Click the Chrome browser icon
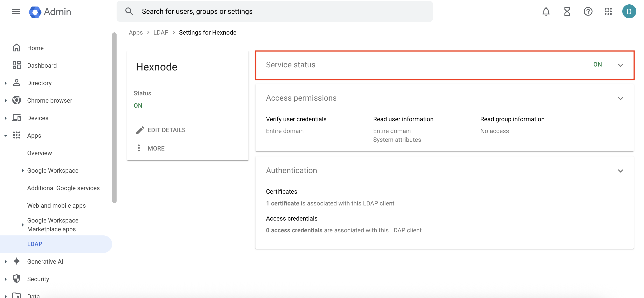Screen dimensions: 644x298 coord(16,100)
